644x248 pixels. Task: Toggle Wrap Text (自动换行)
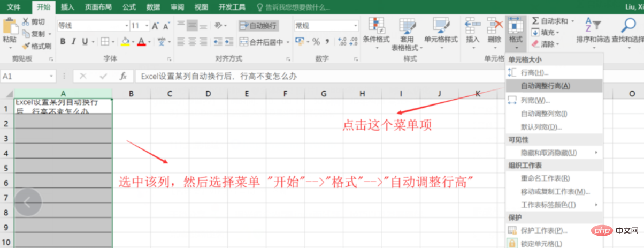pos(258,25)
